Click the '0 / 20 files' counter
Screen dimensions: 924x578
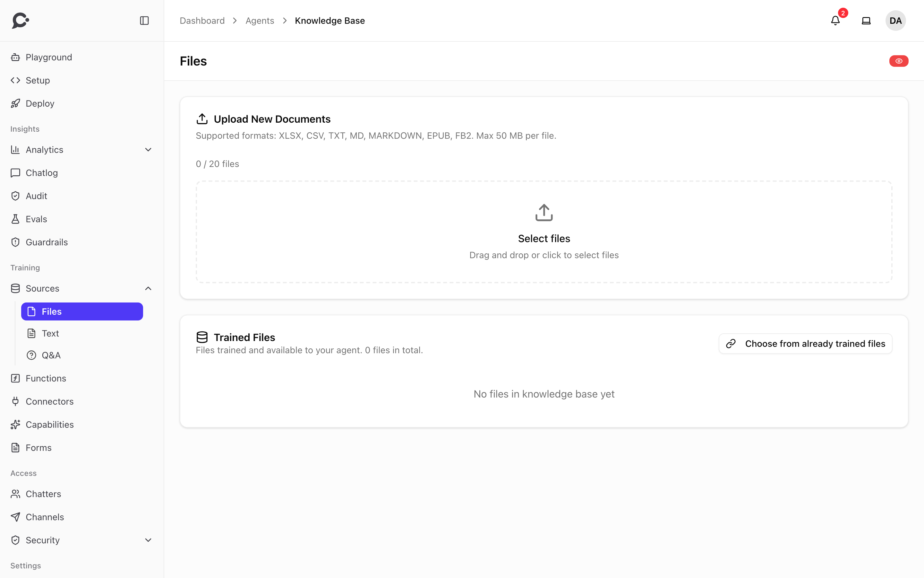coord(217,164)
